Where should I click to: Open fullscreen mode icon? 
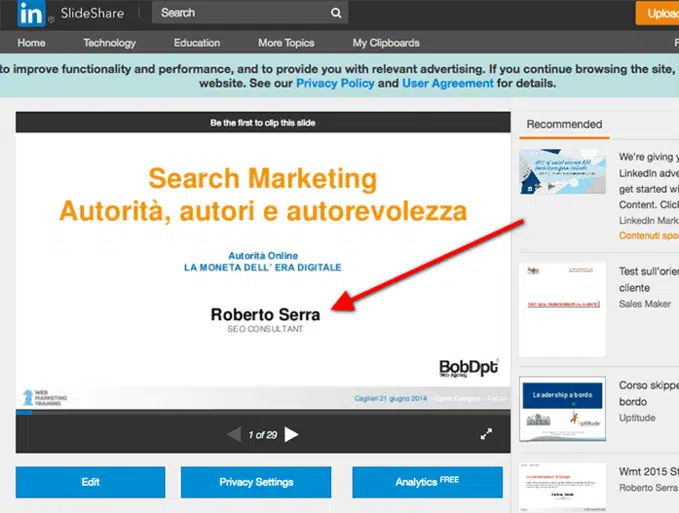(x=486, y=434)
